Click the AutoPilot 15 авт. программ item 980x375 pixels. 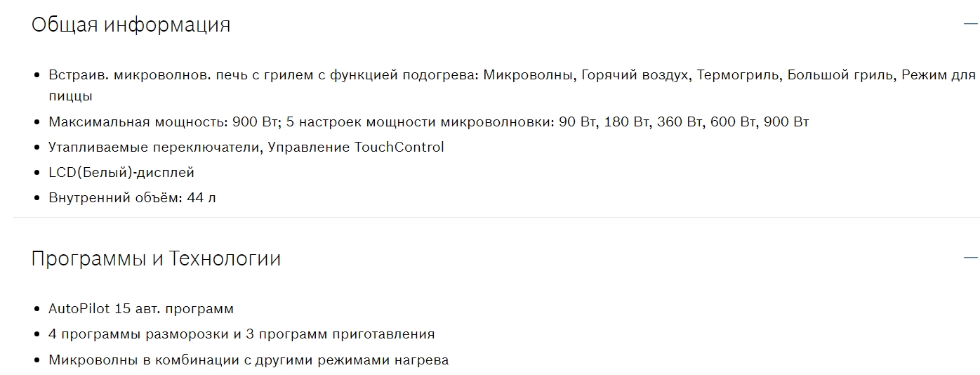[141, 309]
